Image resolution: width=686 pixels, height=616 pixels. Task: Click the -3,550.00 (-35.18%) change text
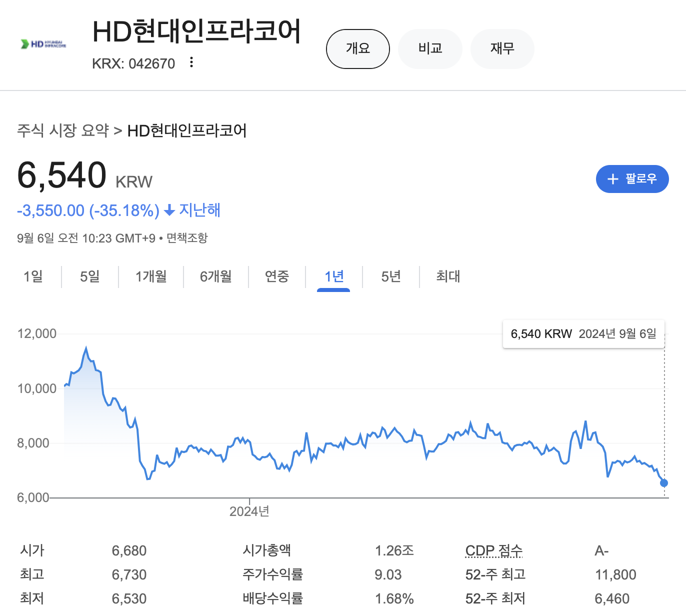(88, 210)
